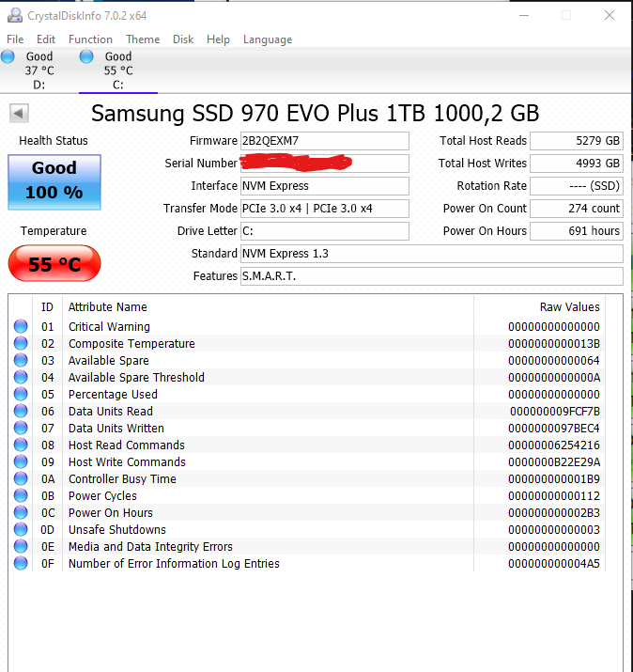Screen dimensions: 633x672
Task: Click the Good 100 % health status button
Action: 54,182
